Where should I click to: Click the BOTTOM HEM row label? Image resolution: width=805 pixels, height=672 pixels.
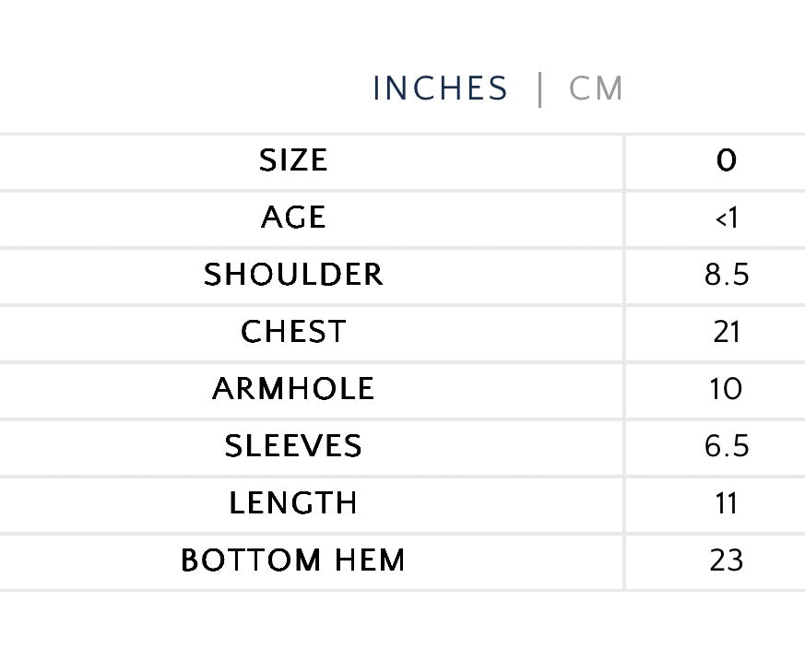(x=293, y=560)
